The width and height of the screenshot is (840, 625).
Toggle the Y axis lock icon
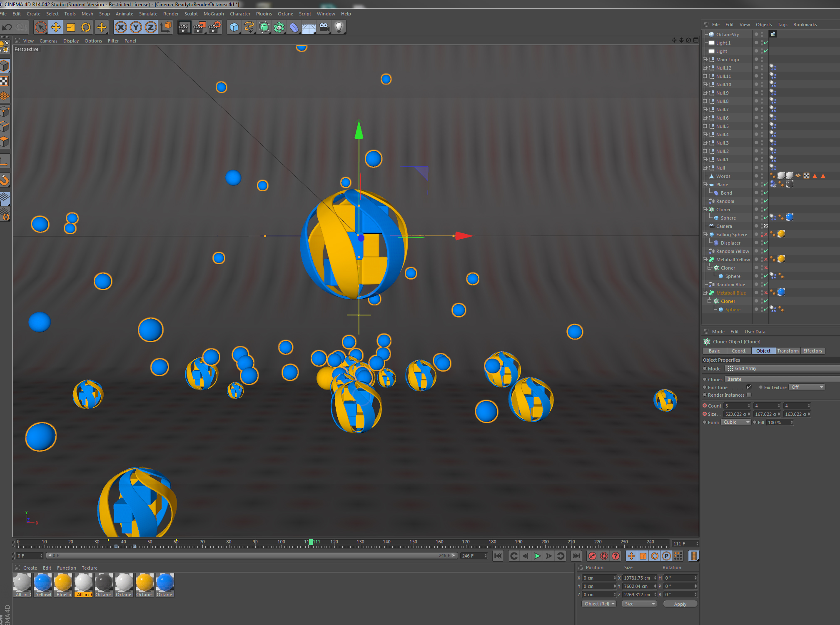click(x=135, y=27)
